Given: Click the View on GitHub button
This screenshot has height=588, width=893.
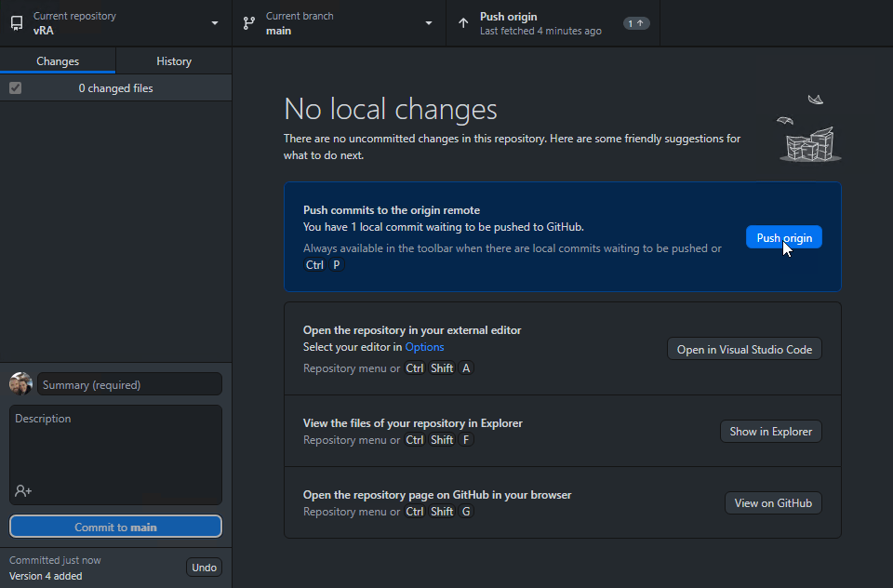Looking at the screenshot, I should [x=773, y=503].
